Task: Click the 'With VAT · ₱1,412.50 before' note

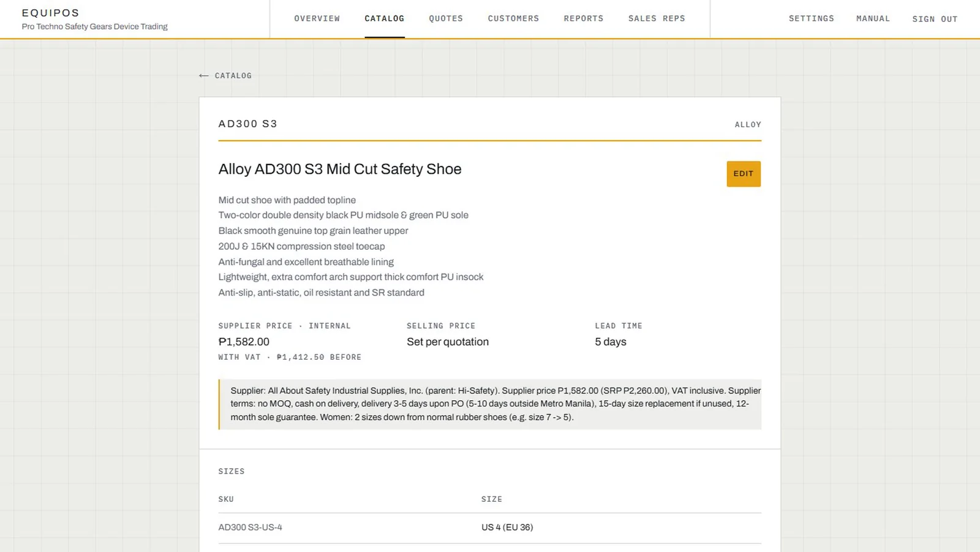Action: click(290, 357)
